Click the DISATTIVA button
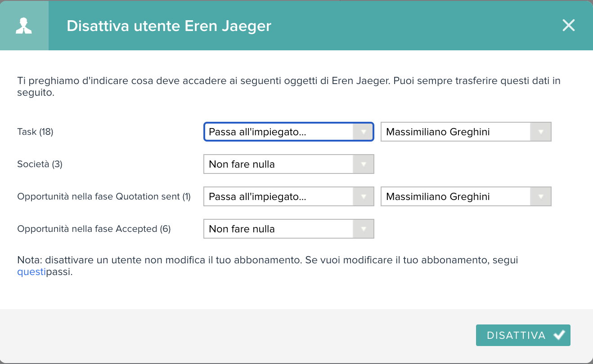Screen dimensions: 593x364 523,335
